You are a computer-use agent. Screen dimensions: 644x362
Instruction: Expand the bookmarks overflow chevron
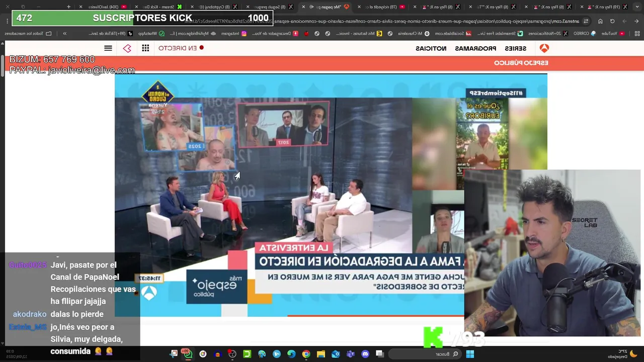tap(64, 34)
